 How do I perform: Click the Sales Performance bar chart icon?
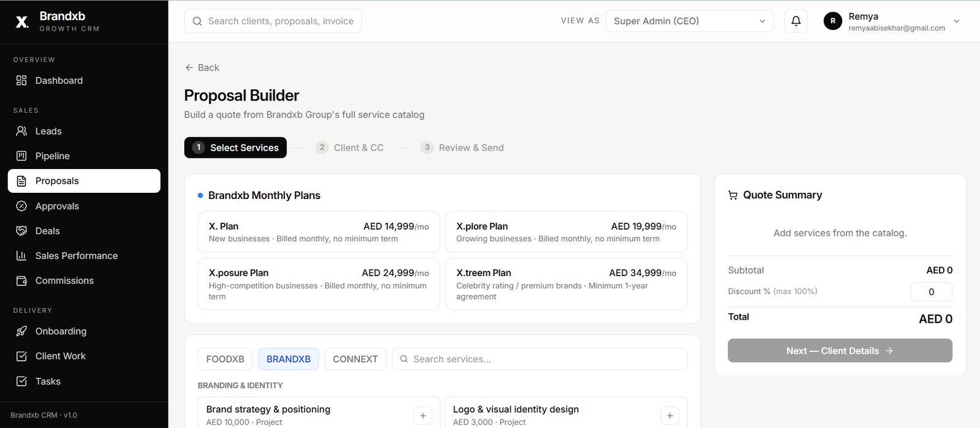(x=21, y=256)
